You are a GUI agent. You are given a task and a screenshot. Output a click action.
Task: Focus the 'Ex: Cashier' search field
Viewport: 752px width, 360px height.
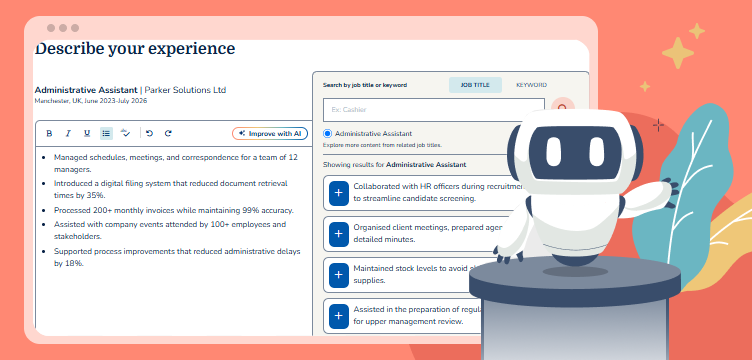point(434,110)
